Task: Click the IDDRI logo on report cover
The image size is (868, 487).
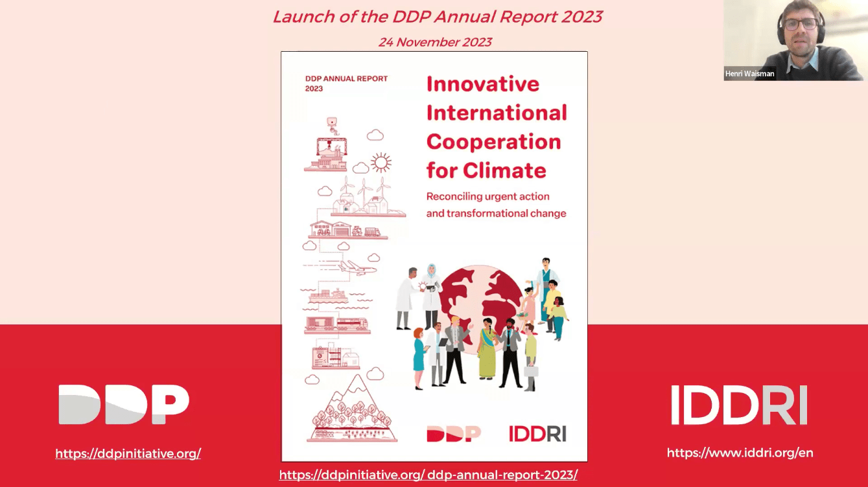Action: (x=537, y=433)
